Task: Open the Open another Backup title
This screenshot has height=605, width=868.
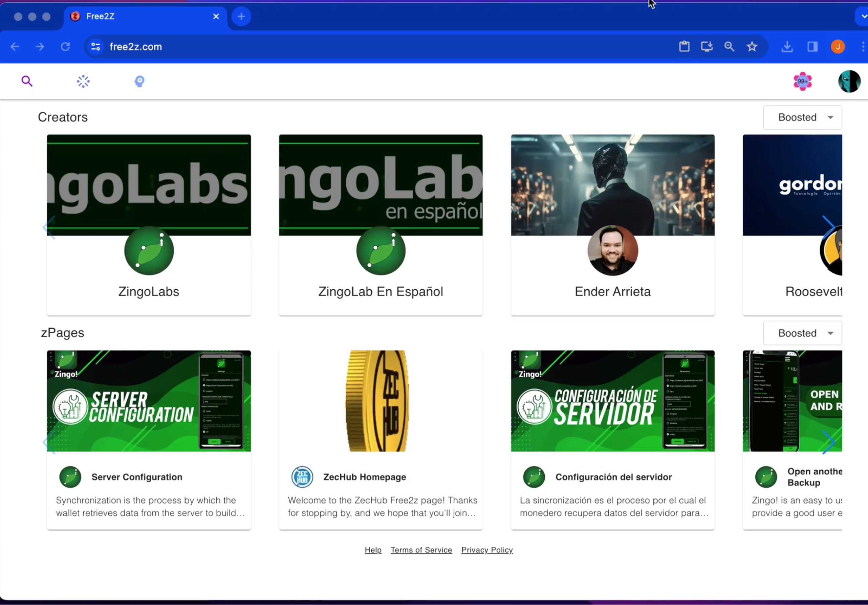Action: point(815,477)
